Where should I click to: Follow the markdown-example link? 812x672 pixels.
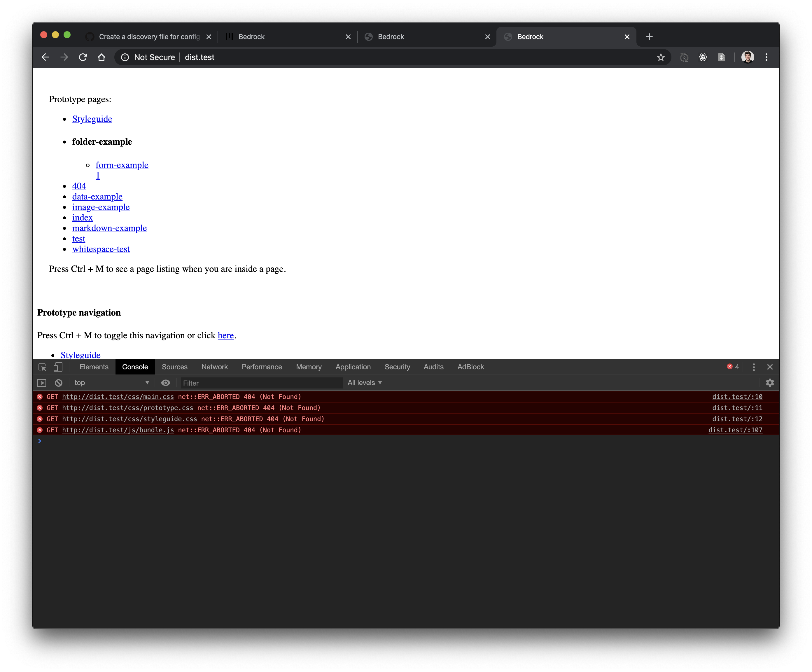point(109,228)
